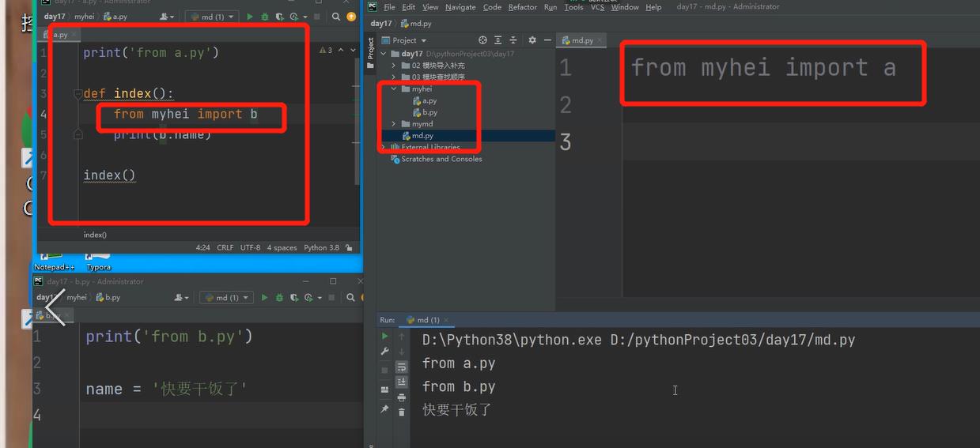
Task: Open Code menu in md.py window
Action: [492, 7]
